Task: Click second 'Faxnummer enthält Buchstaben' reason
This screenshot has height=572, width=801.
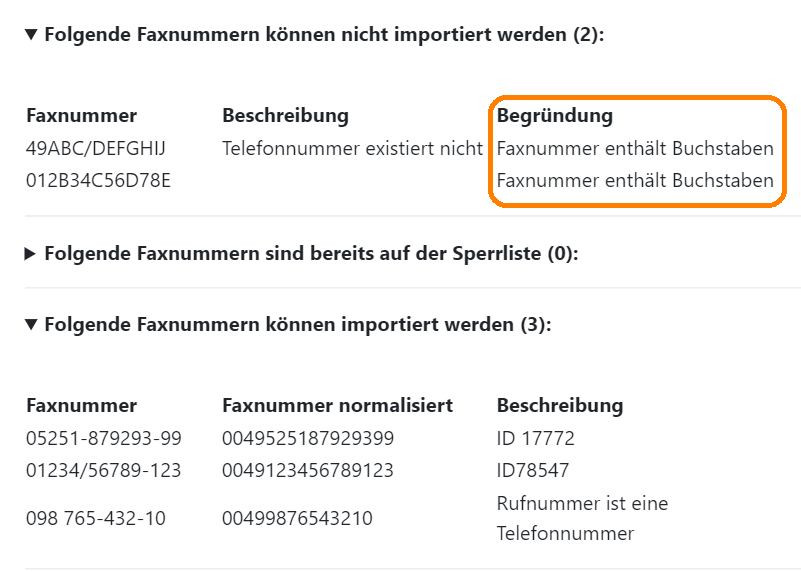Action: 635,181
